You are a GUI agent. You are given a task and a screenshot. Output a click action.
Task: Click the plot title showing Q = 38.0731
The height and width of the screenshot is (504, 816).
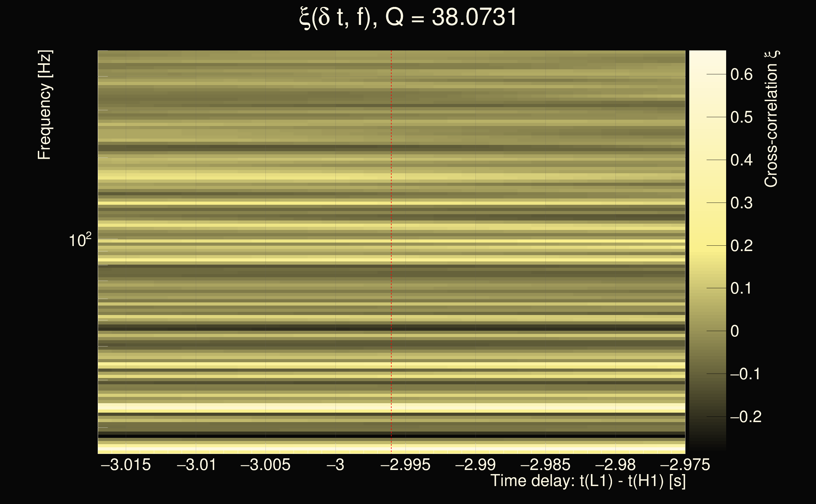point(408,17)
